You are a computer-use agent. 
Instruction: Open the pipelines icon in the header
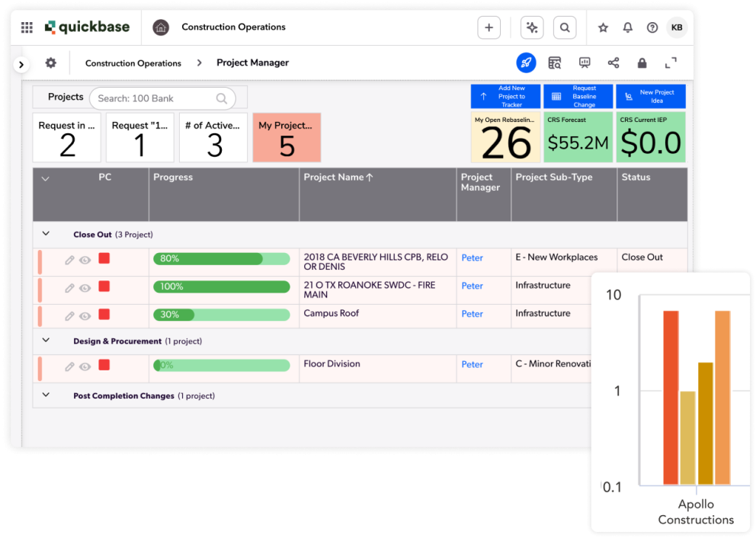531,27
